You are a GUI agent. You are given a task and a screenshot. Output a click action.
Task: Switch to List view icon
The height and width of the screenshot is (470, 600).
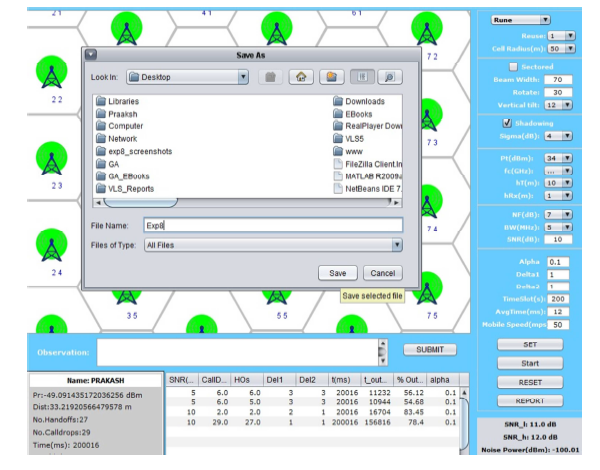coord(361,76)
